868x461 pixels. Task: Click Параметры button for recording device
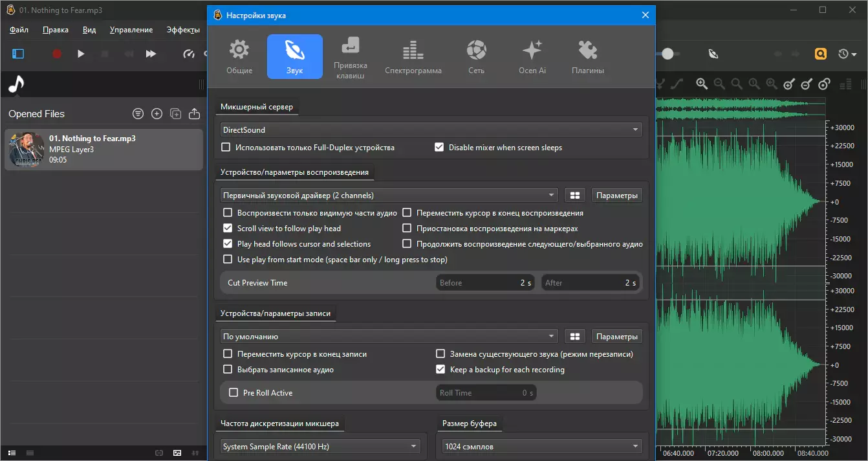616,337
